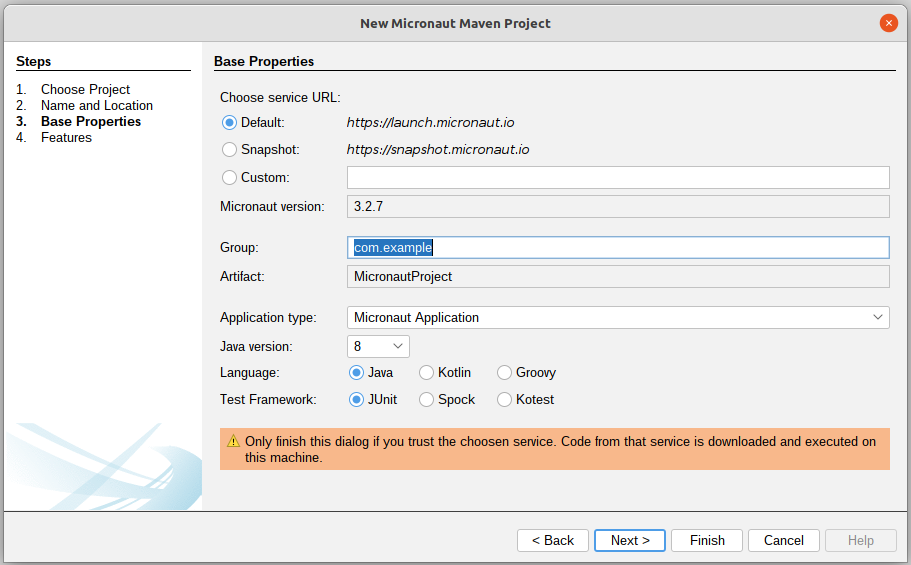Click the dialog title New Micronaut Maven Project
This screenshot has height=565, width=911.
pos(456,24)
